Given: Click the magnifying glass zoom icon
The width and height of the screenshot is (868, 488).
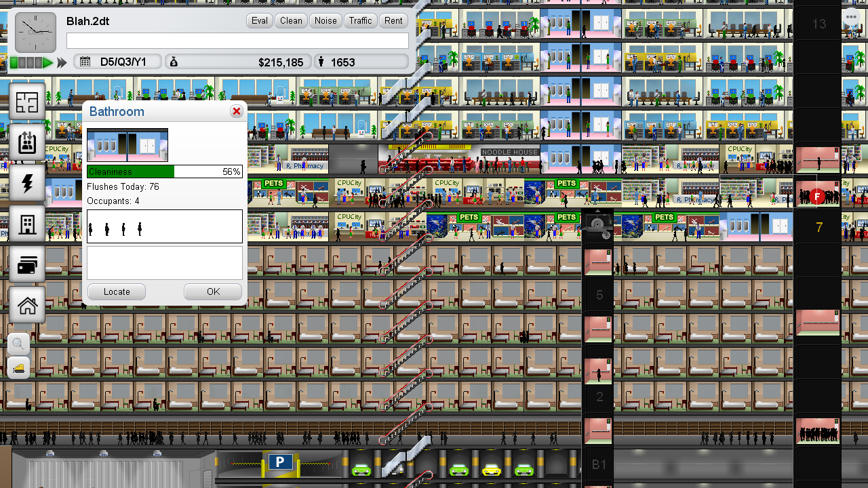Looking at the screenshot, I should point(19,344).
